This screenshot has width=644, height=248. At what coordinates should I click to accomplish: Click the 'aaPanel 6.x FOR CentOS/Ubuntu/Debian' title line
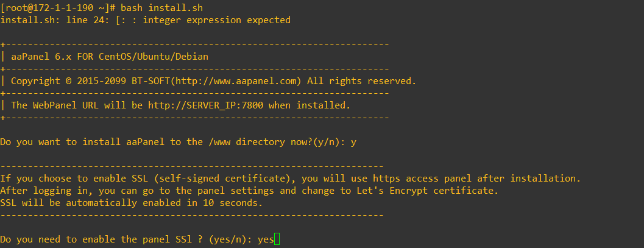pyautogui.click(x=110, y=57)
